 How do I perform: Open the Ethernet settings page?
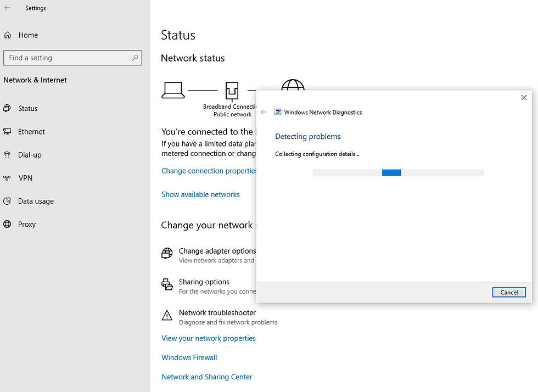[x=32, y=131]
